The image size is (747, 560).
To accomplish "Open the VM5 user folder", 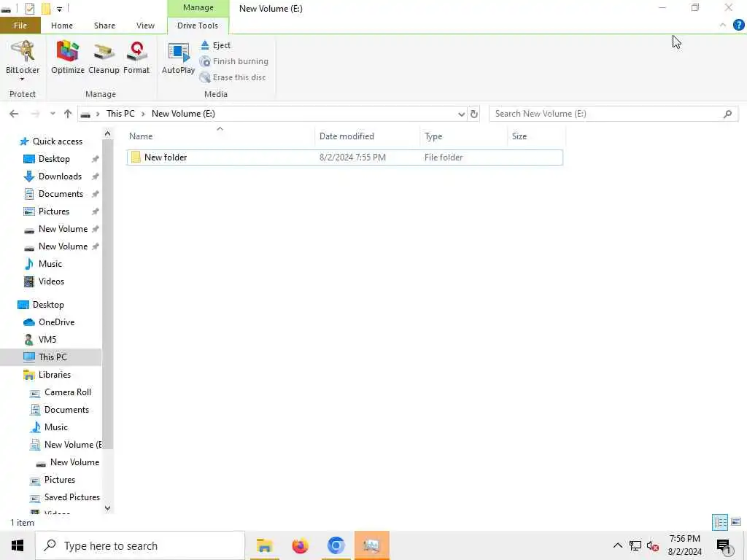I will tap(47, 340).
